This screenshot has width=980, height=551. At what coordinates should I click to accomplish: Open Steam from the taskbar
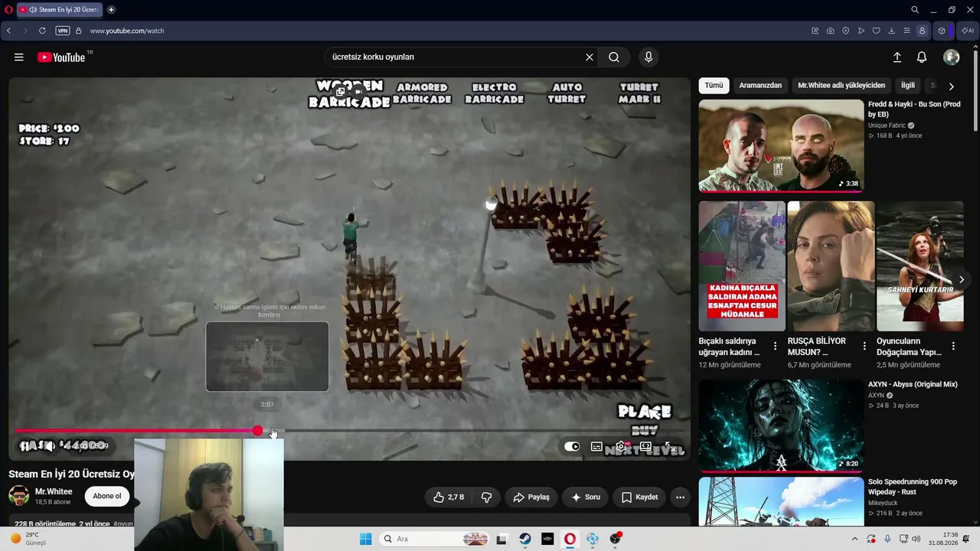pos(524,539)
